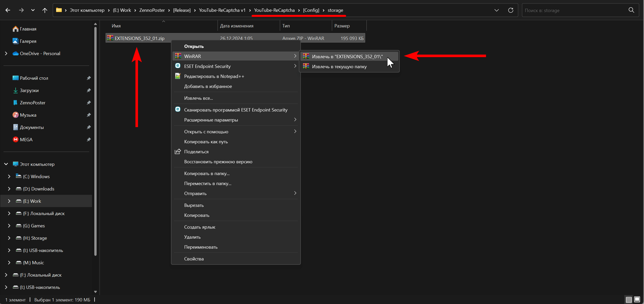Click navigation pane scrollbar down arrow

(96, 292)
